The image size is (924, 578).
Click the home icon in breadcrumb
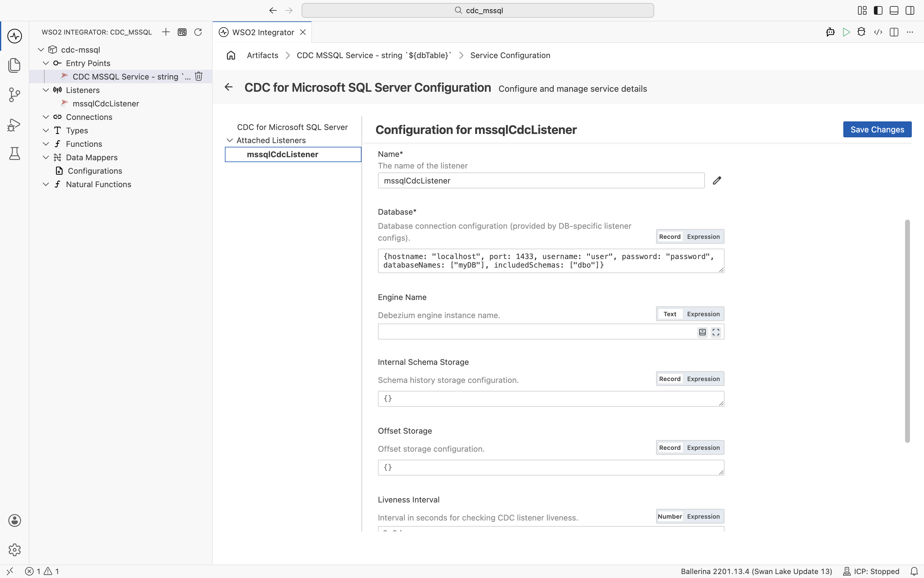[x=231, y=55]
